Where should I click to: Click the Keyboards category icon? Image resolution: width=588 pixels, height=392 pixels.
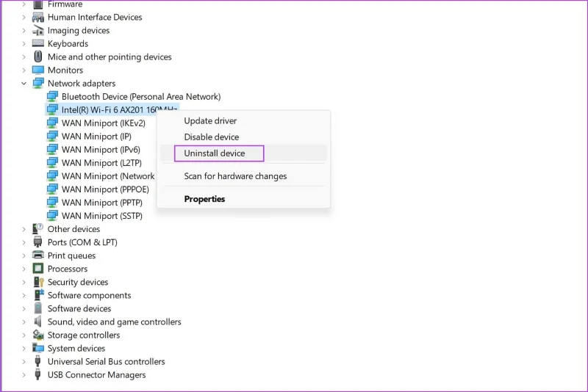point(38,43)
